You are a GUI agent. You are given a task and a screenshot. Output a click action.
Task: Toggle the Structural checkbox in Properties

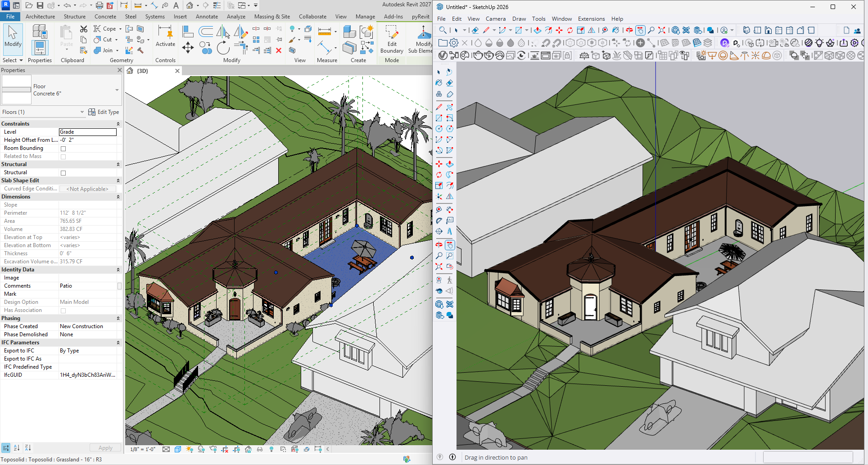63,173
